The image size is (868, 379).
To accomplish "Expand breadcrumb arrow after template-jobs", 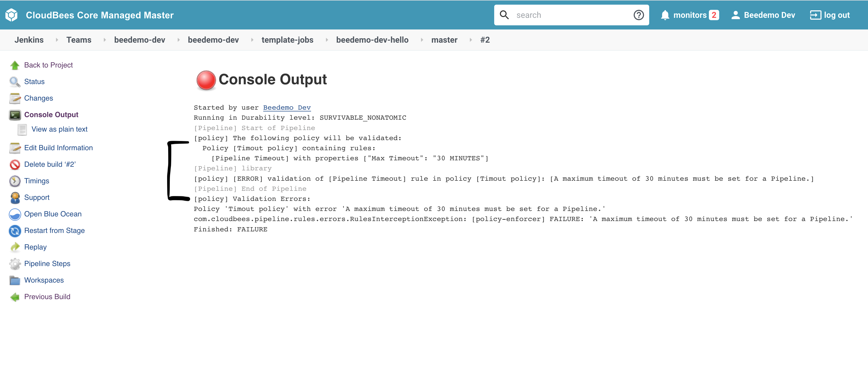I will point(327,40).
